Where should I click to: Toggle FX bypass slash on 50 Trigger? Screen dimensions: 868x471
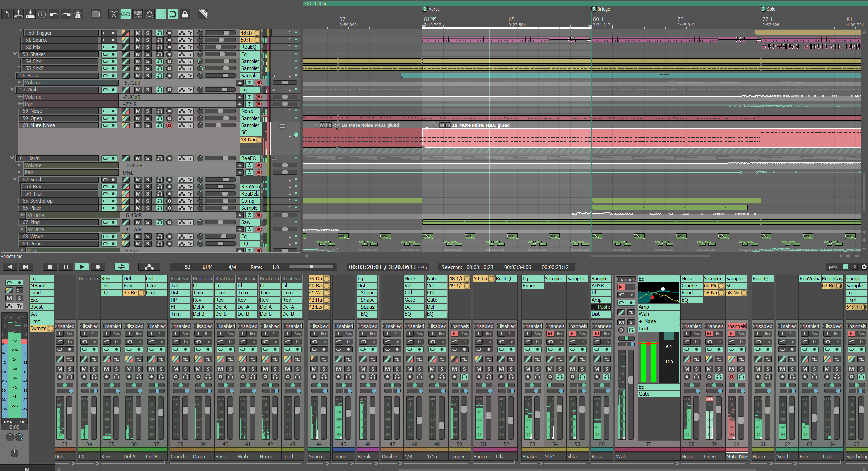(125, 33)
